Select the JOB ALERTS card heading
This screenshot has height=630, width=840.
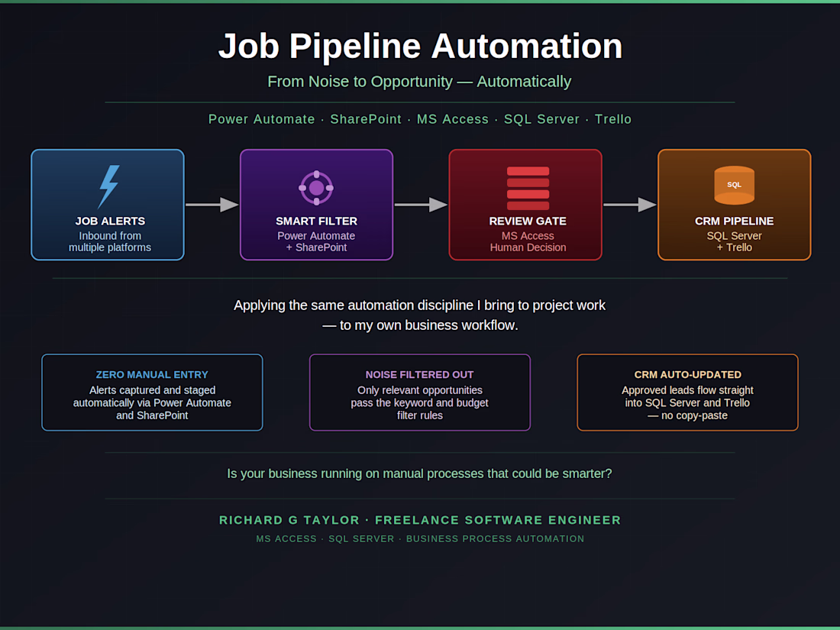tap(110, 221)
